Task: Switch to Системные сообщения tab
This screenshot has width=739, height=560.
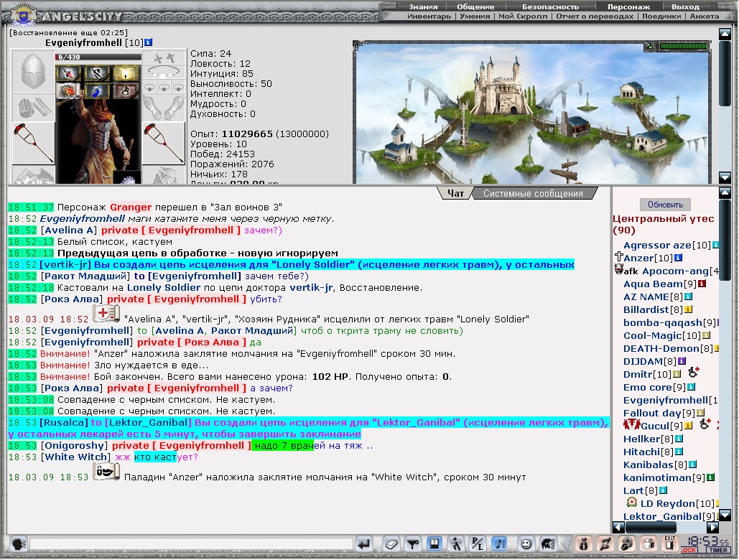Action: coord(533,193)
